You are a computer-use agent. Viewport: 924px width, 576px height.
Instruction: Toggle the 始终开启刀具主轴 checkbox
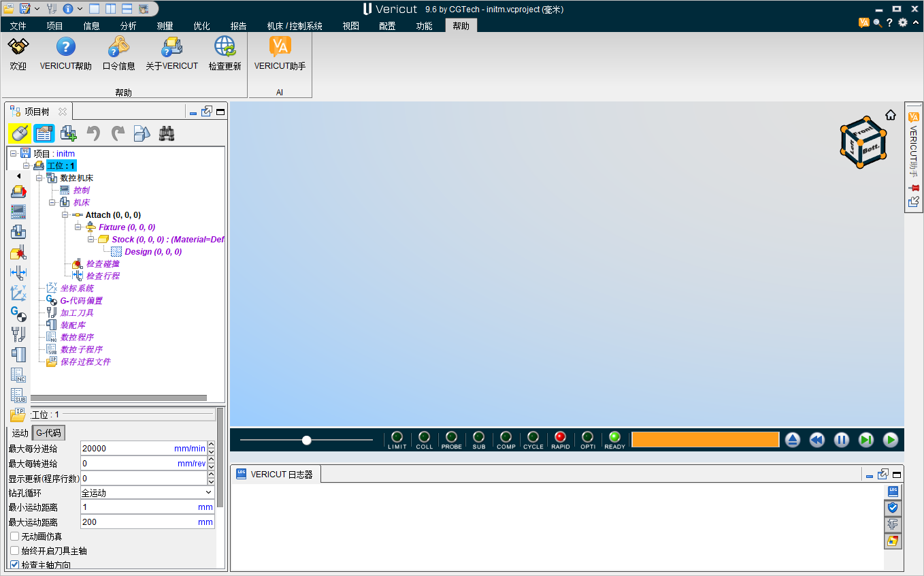(x=15, y=551)
